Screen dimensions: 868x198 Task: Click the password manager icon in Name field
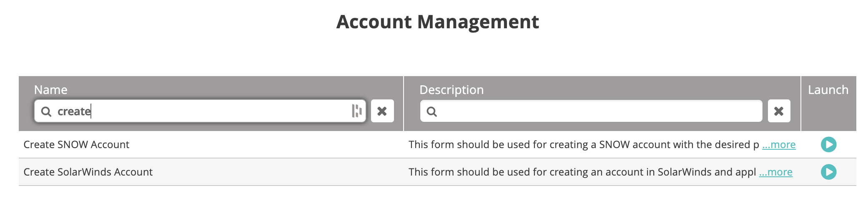(x=357, y=111)
